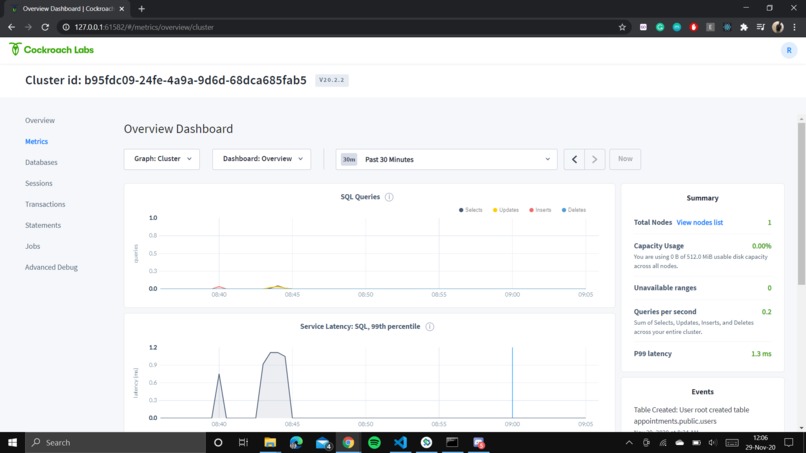Reload the browser page
This screenshot has height=453, width=806.
pyautogui.click(x=45, y=27)
